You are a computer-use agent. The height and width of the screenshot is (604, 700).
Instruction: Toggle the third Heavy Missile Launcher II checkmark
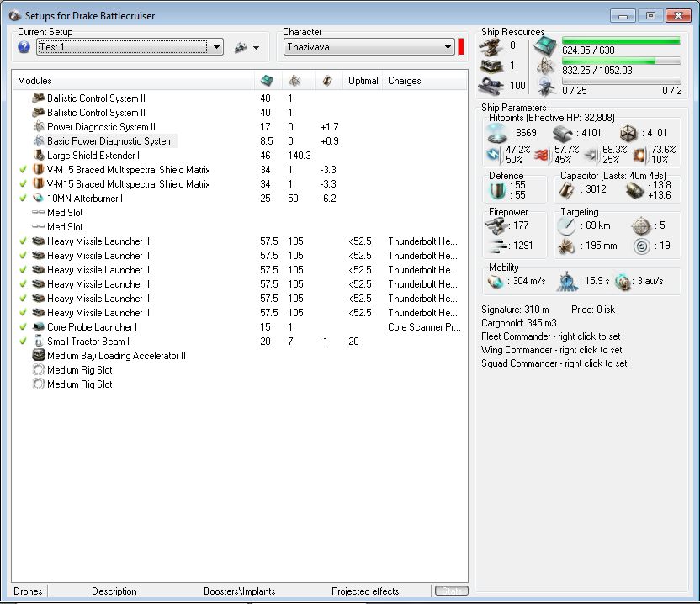(24, 270)
